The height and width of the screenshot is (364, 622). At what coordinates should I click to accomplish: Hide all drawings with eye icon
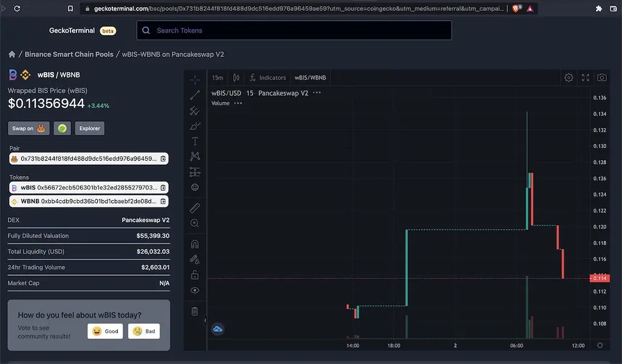(x=195, y=291)
